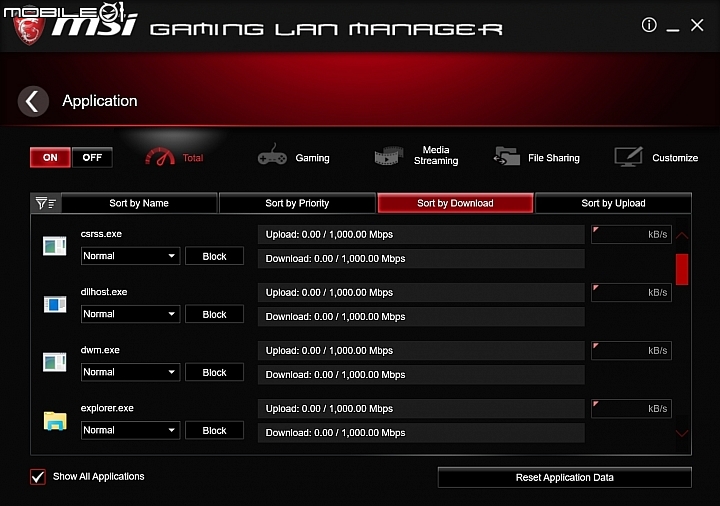The height and width of the screenshot is (506, 720).
Task: Click the File Sharing folder icon
Action: click(x=506, y=156)
